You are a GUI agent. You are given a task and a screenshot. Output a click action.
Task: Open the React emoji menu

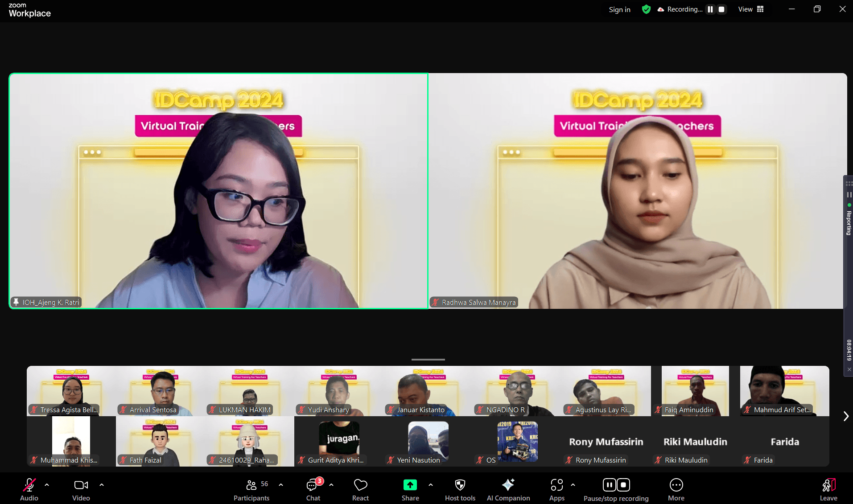point(360,489)
